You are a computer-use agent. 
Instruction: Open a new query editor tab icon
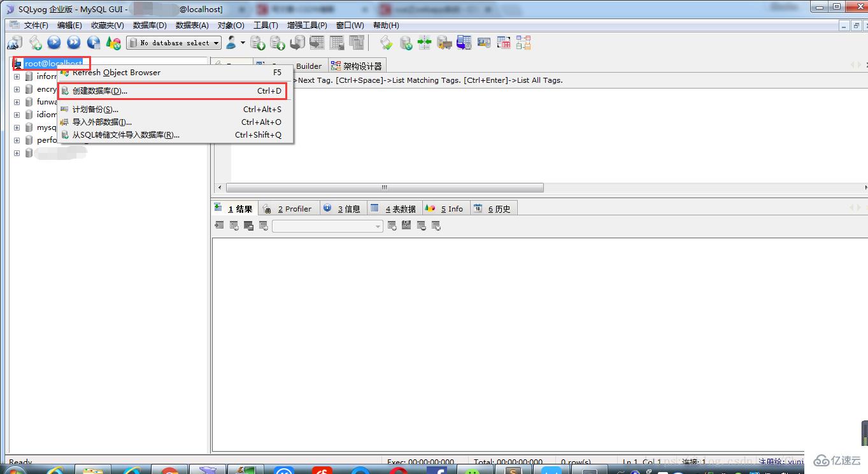coord(35,43)
